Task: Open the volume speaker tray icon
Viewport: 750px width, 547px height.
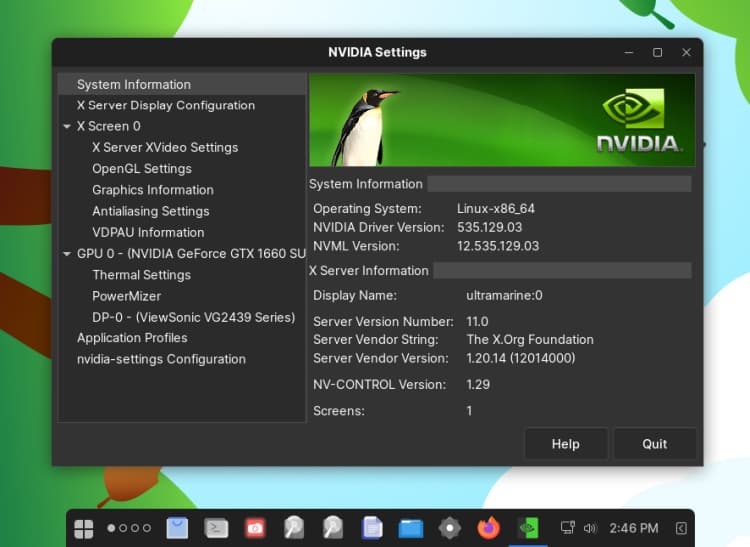Action: click(590, 528)
